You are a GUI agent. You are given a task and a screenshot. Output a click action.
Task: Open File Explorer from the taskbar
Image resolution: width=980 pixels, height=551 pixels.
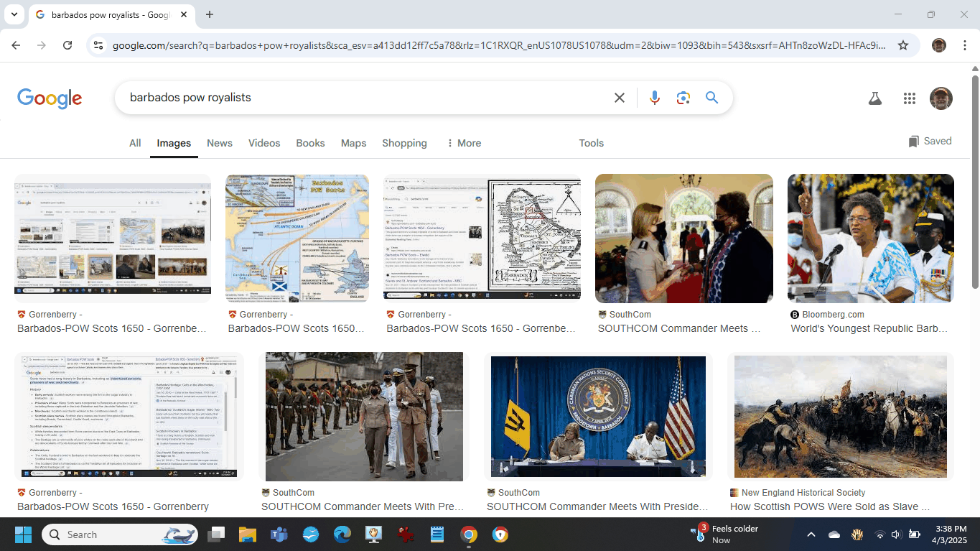pos(247,534)
